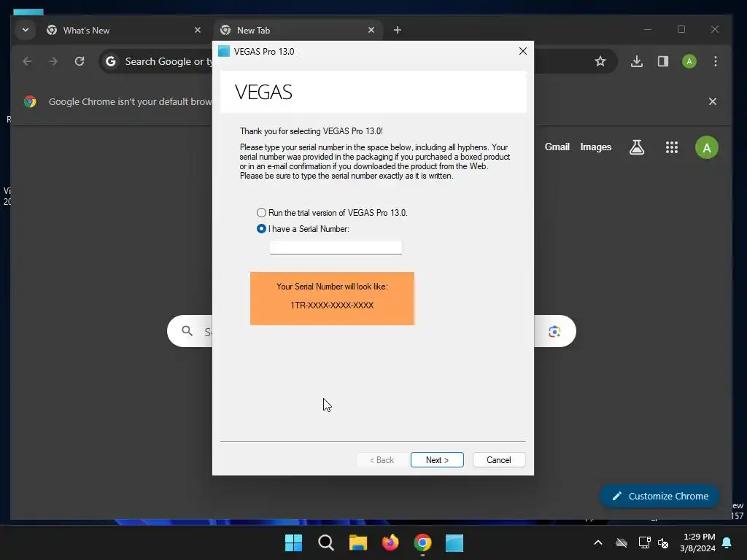Switch to the What's New tab in Chrome

point(124,30)
